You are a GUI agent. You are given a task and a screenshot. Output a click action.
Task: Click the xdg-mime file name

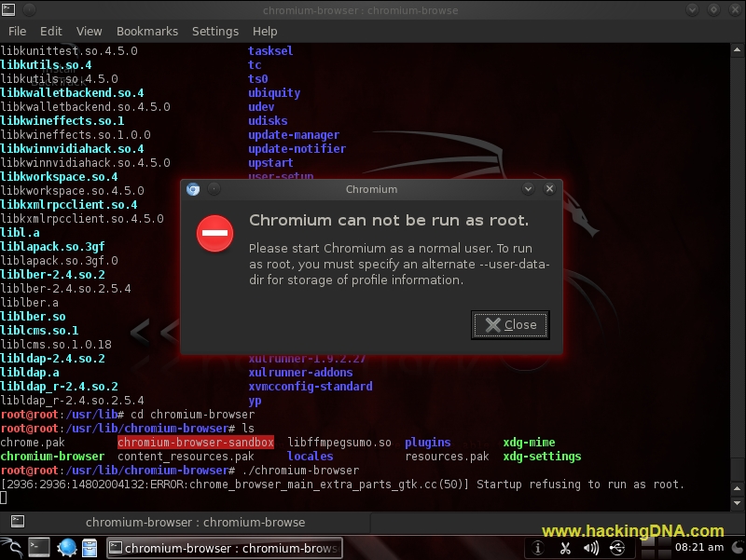529,443
